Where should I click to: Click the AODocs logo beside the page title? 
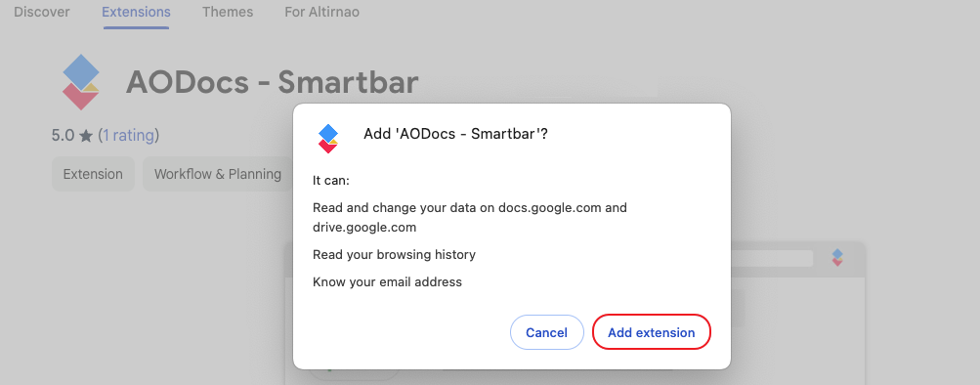click(81, 82)
